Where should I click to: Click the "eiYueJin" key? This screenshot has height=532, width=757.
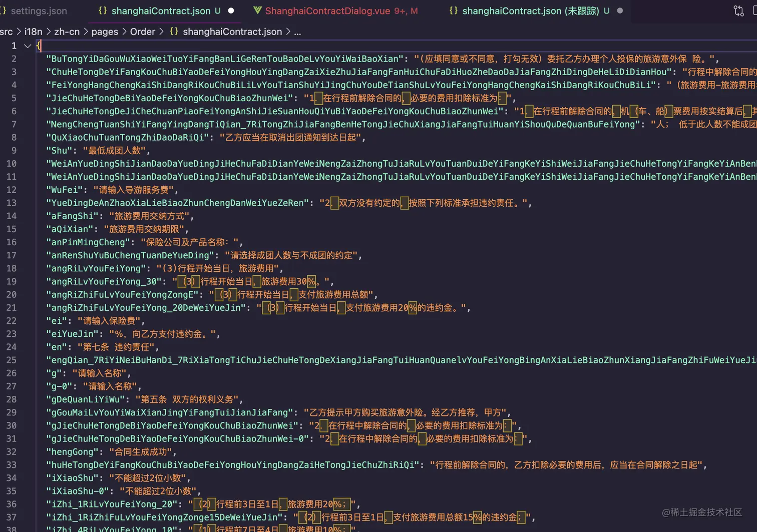coord(73,334)
